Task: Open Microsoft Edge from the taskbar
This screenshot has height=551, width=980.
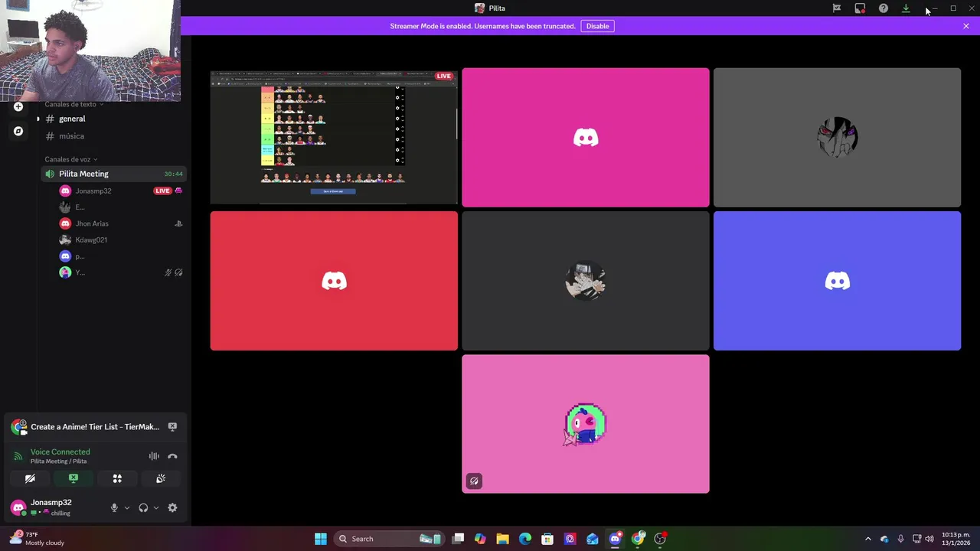Action: pos(525,539)
